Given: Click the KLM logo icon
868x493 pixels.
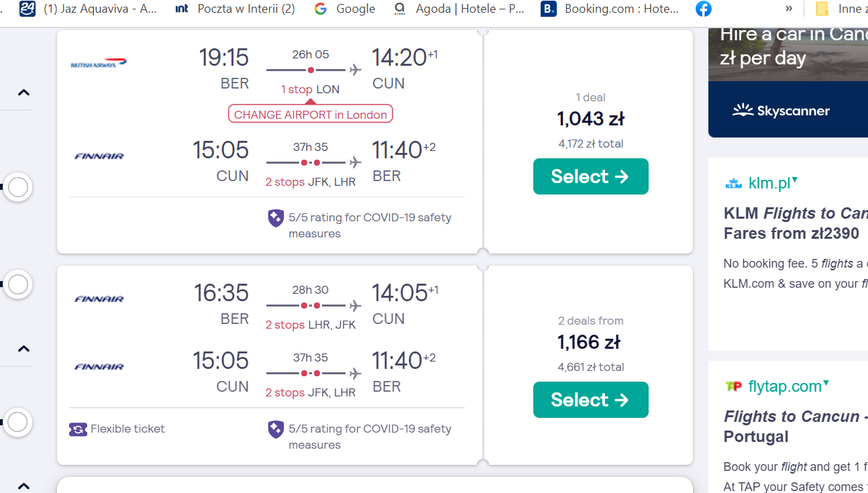Looking at the screenshot, I should pos(734,184).
